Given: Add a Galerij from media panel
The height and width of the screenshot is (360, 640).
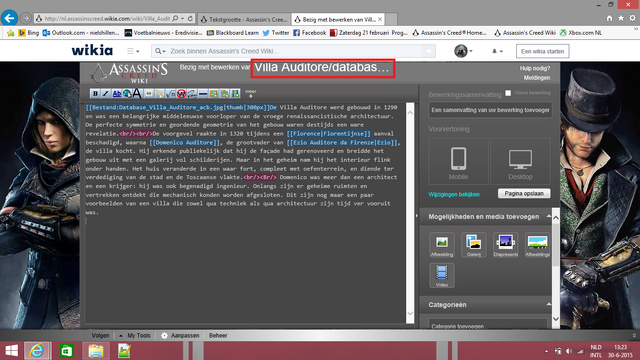Looking at the screenshot, I should (473, 245).
